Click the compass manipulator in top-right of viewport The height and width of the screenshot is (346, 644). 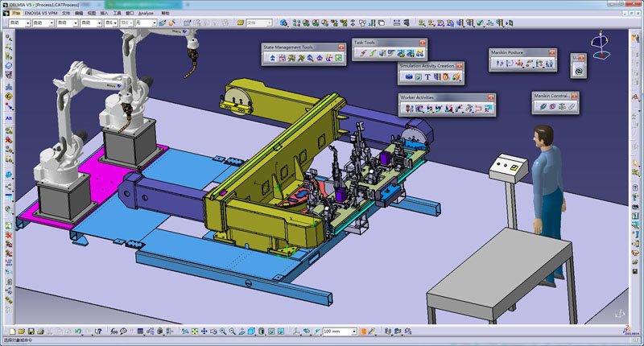tap(600, 47)
